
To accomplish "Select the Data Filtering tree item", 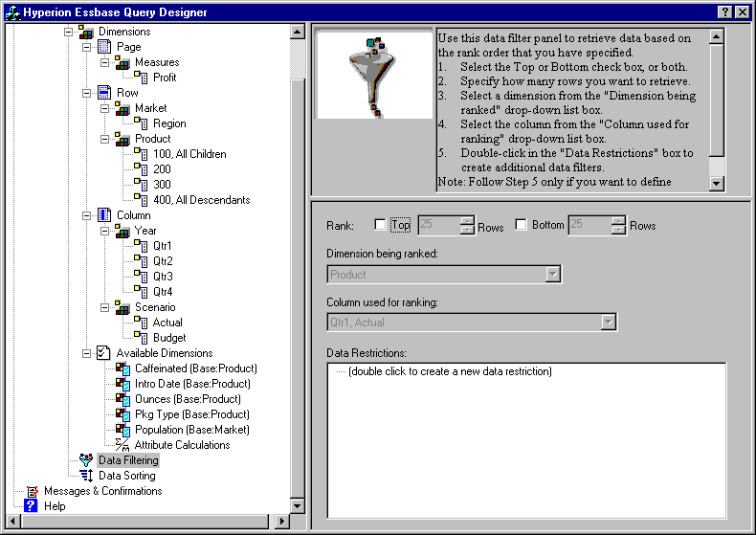I will point(128,460).
